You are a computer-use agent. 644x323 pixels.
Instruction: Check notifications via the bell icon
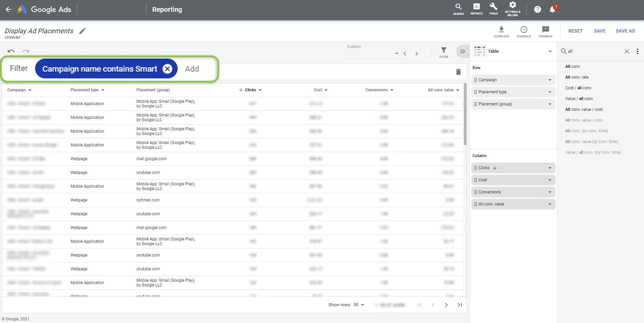pyautogui.click(x=552, y=9)
